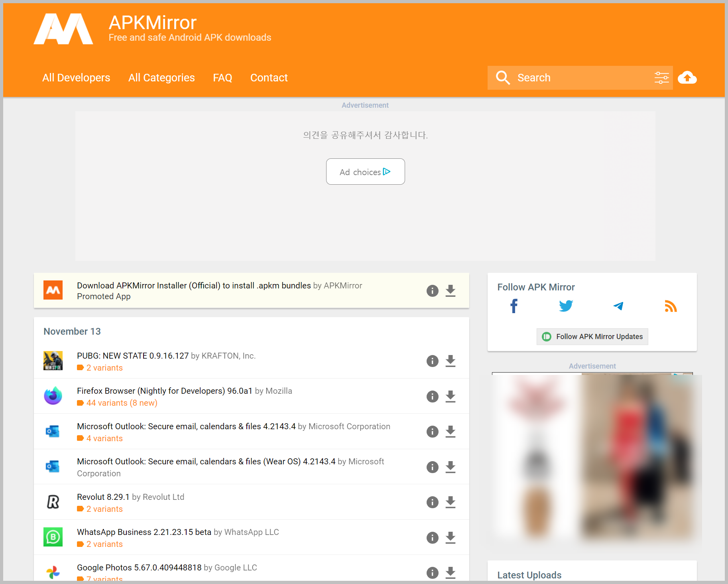Open PUBG: NEW STATE 0.9.16.127 link

(x=133, y=356)
